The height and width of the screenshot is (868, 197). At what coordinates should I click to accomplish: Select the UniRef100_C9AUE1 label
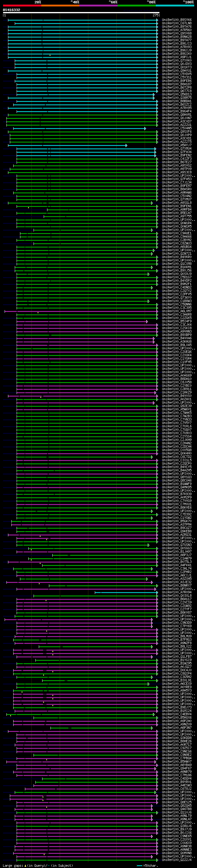click(176, 233)
